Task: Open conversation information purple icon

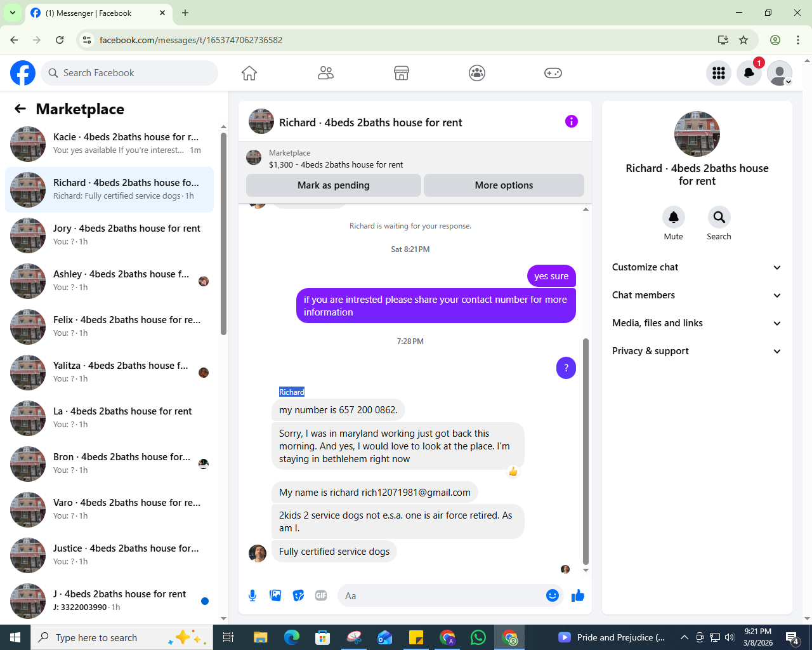Action: click(x=572, y=121)
